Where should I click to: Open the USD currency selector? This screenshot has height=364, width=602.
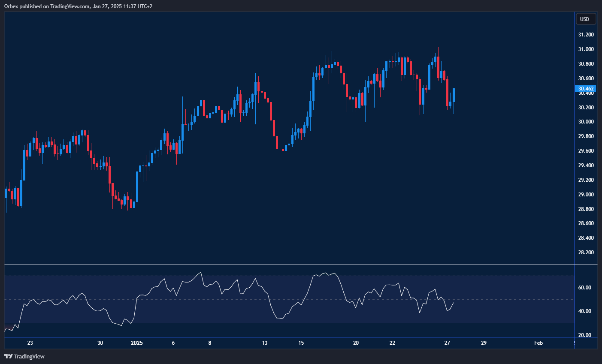pyautogui.click(x=584, y=19)
